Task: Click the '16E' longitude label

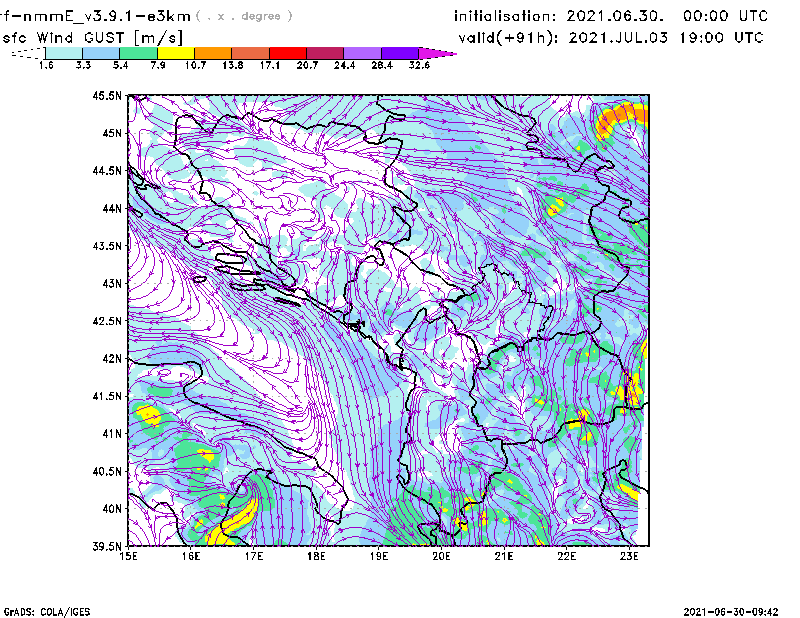Action: pos(191,556)
